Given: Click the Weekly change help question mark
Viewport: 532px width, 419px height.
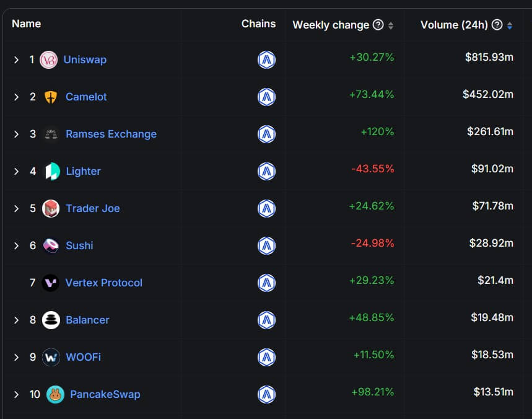Looking at the screenshot, I should click(x=378, y=25).
